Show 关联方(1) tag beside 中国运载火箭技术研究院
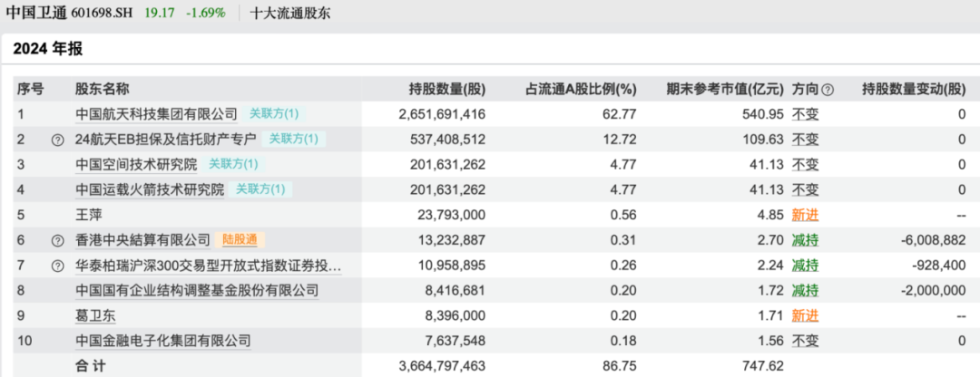The image size is (980, 377). (260, 189)
